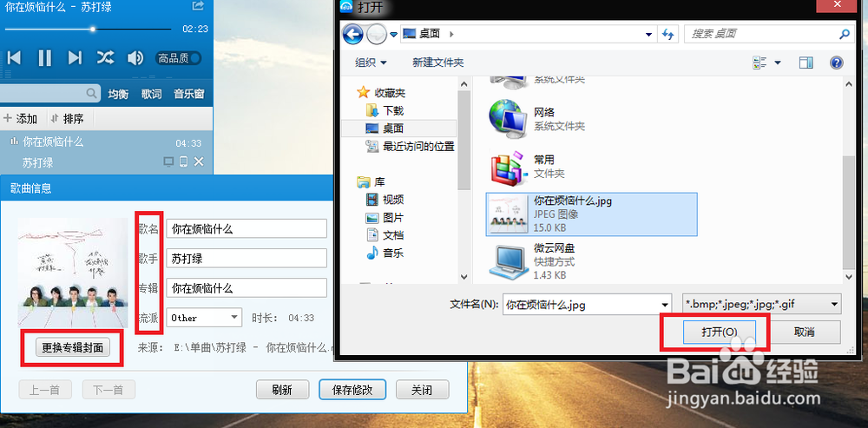Open the 音乐窗 music window tab

(x=188, y=94)
